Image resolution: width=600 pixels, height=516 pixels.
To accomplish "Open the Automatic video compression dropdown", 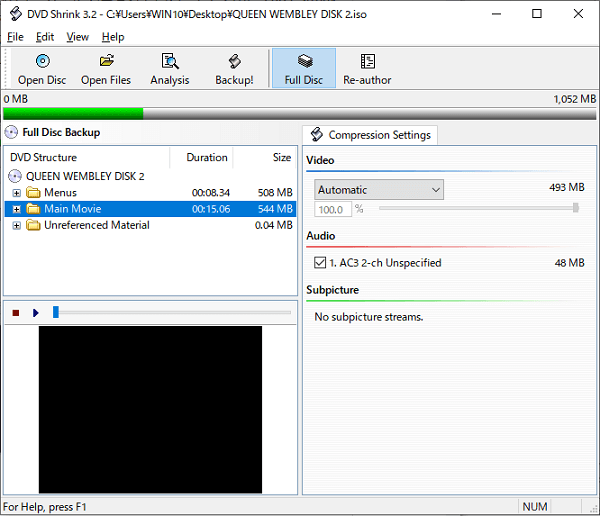I will point(379,190).
